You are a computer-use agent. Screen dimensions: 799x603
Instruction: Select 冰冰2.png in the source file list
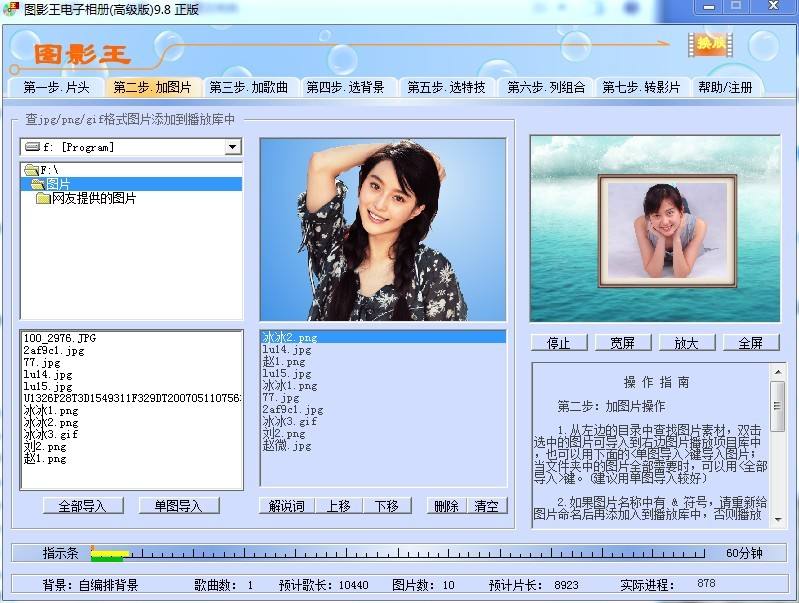click(51, 423)
